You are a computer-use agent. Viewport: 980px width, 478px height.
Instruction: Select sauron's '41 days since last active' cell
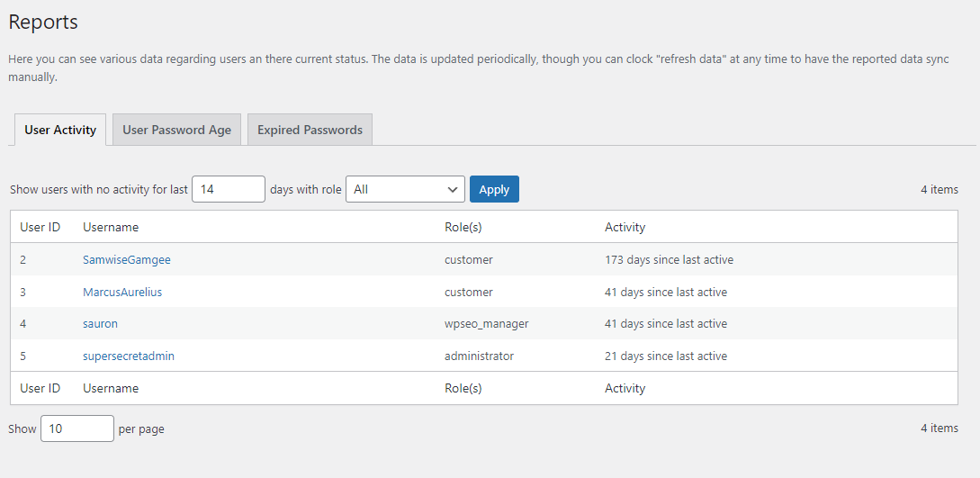point(666,324)
